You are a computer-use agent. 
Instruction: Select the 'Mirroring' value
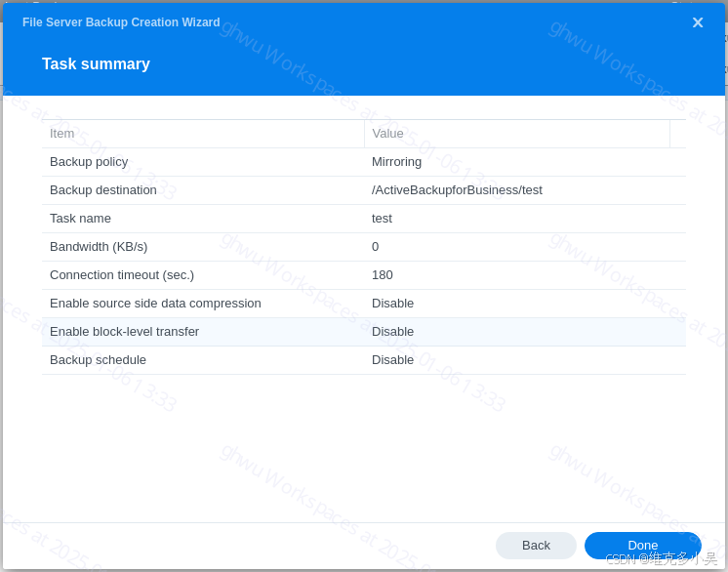tap(396, 162)
